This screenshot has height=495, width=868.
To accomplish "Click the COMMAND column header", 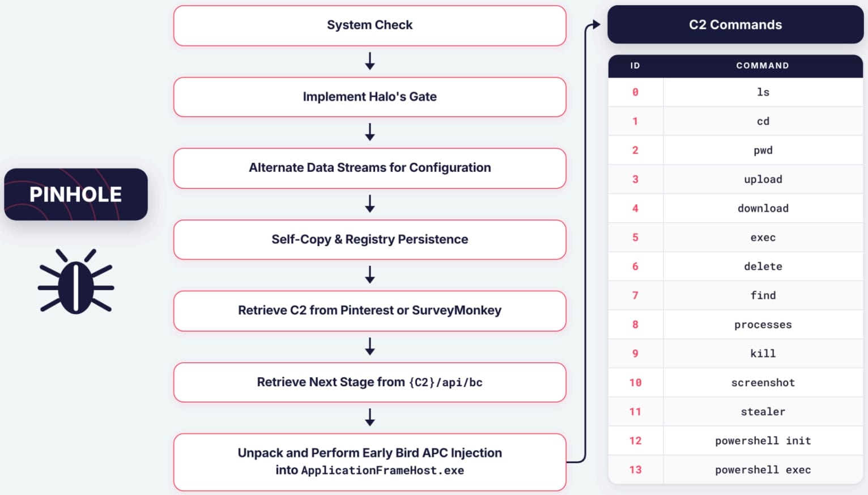I will coord(763,66).
